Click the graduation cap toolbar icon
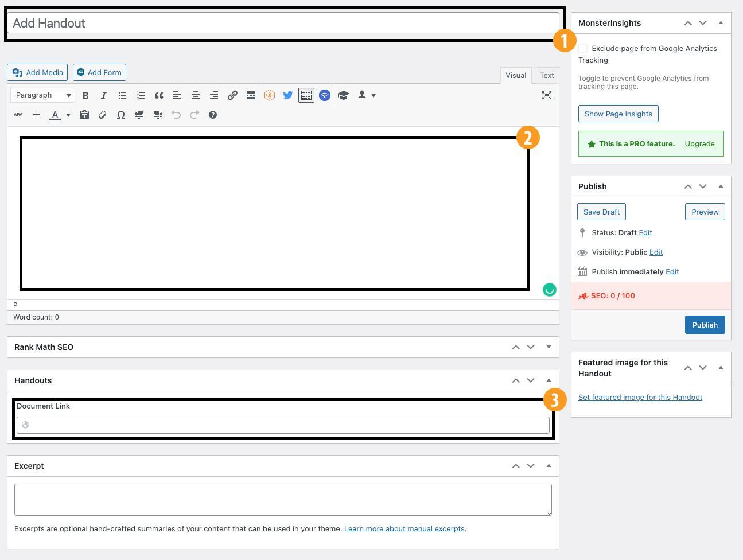 coord(343,95)
